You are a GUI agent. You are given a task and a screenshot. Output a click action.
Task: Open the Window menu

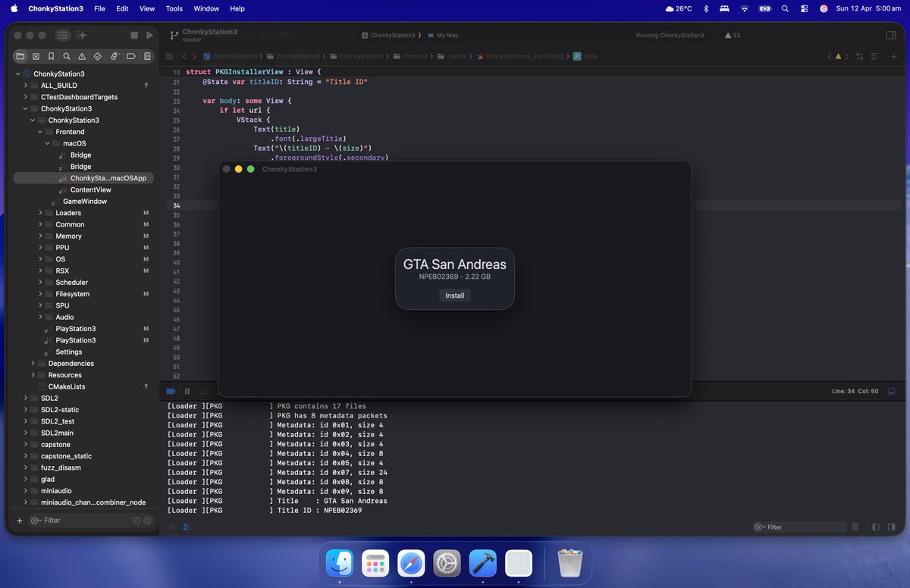pyautogui.click(x=206, y=8)
